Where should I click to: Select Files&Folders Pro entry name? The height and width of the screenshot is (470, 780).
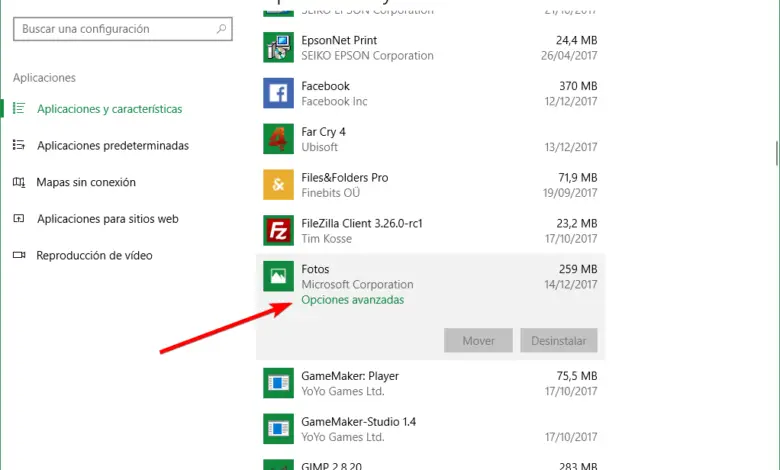(345, 178)
